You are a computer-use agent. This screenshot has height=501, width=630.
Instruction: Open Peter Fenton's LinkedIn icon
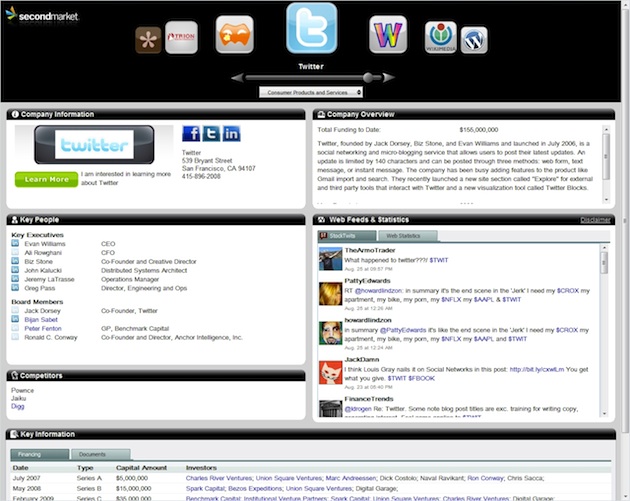point(15,328)
